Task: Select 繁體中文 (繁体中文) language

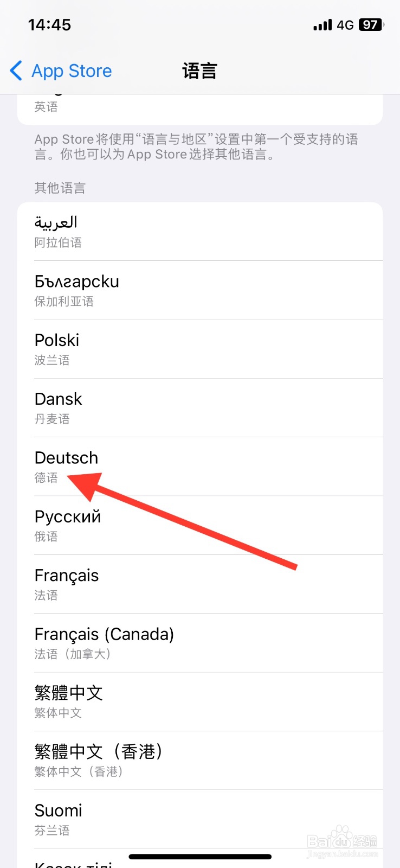Action: [200, 702]
